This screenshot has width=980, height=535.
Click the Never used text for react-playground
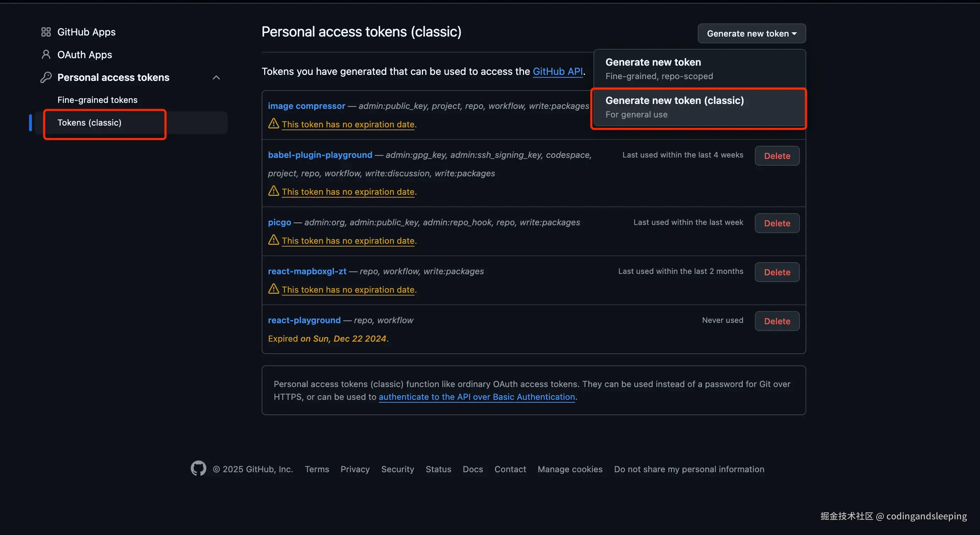(x=723, y=320)
